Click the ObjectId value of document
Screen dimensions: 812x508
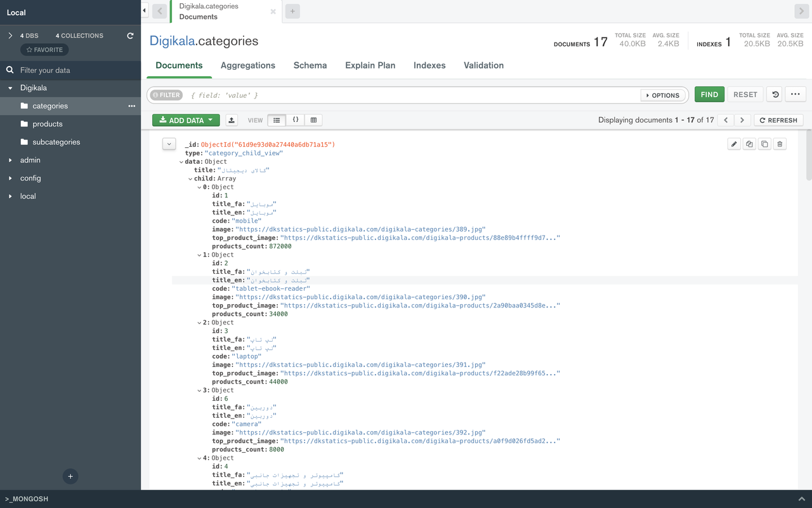pyautogui.click(x=268, y=145)
